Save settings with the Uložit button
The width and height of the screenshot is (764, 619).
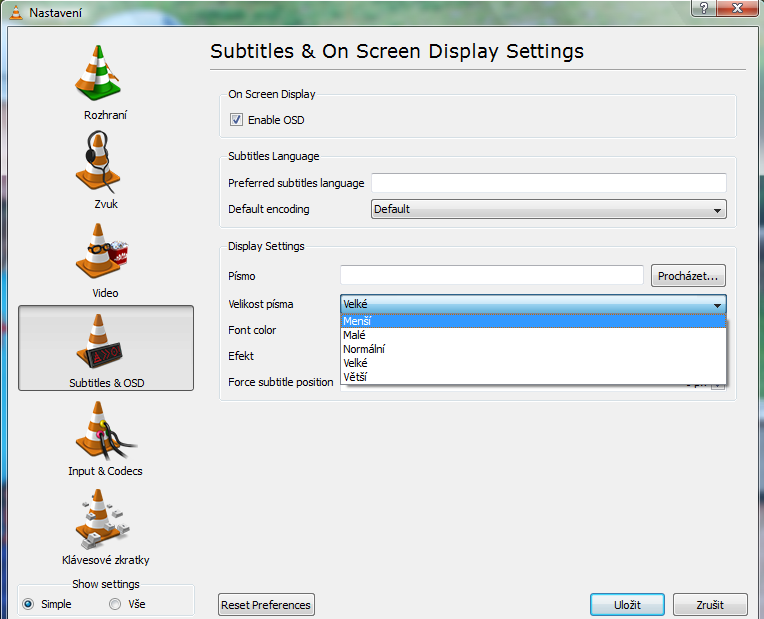point(627,605)
